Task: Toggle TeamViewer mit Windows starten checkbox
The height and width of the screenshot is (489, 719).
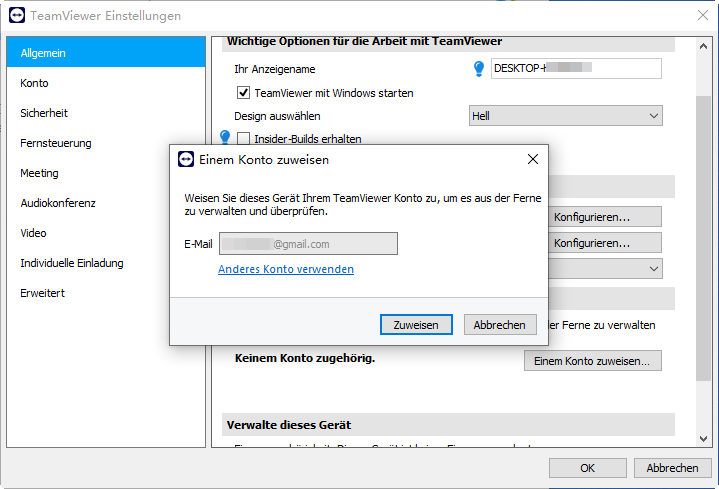Action: [242, 93]
